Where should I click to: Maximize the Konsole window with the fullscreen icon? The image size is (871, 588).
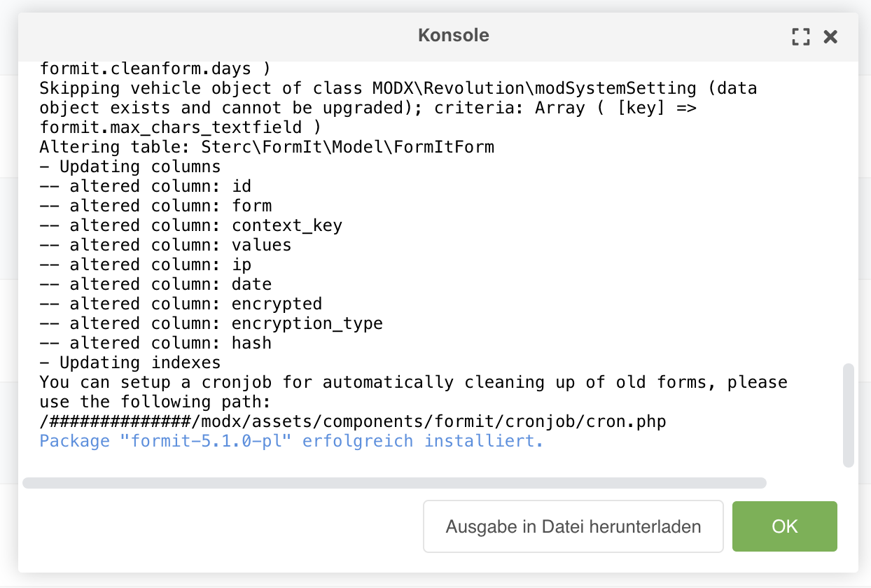[x=800, y=36]
